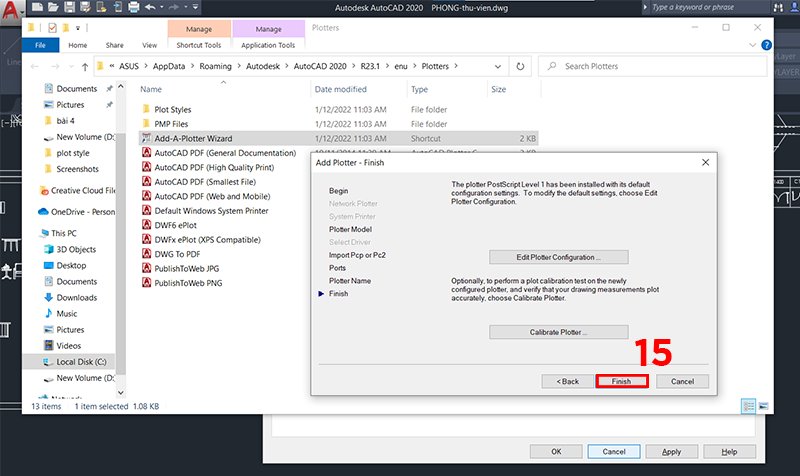Open OneDrive in navigation pane
Screen dimensions: 800x476
(x=76, y=212)
